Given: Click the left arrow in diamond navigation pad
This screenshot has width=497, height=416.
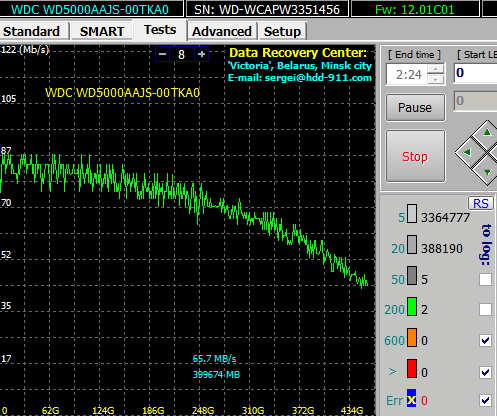Looking at the screenshot, I should pyautogui.click(x=467, y=153).
